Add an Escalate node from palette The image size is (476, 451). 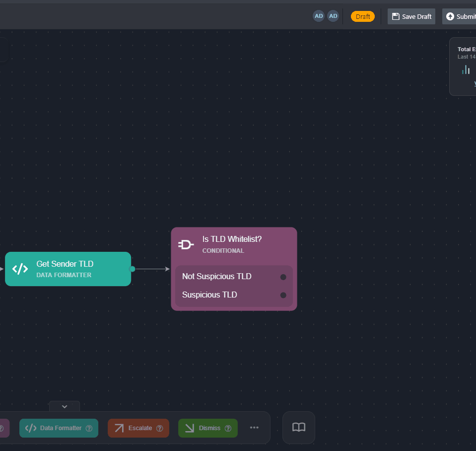pos(138,428)
